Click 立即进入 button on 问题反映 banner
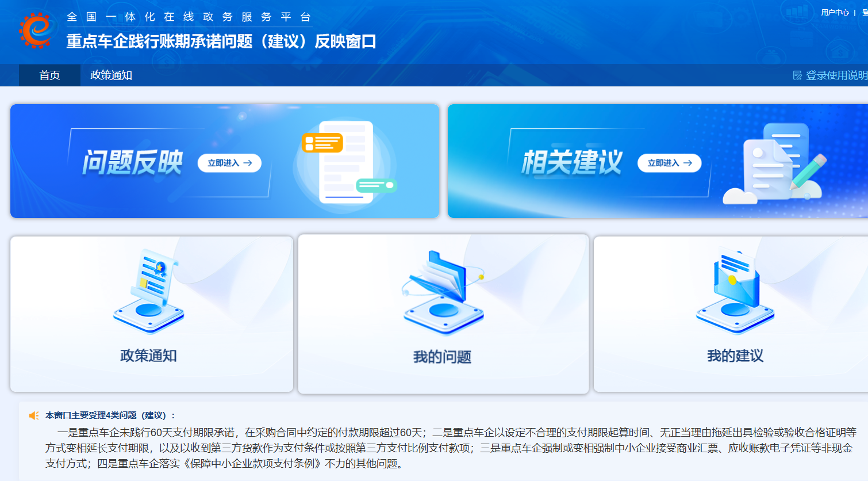868x481 pixels. click(229, 163)
